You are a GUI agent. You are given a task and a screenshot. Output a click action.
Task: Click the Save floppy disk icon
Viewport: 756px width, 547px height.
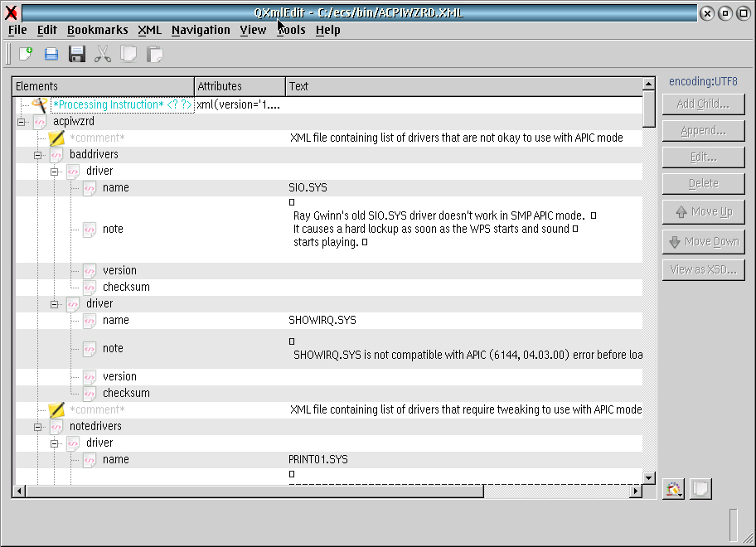click(x=77, y=55)
